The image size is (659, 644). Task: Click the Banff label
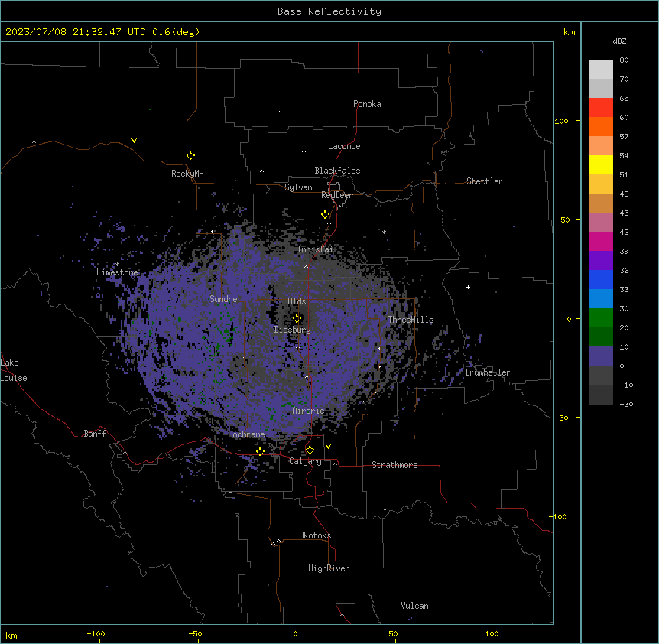click(95, 434)
